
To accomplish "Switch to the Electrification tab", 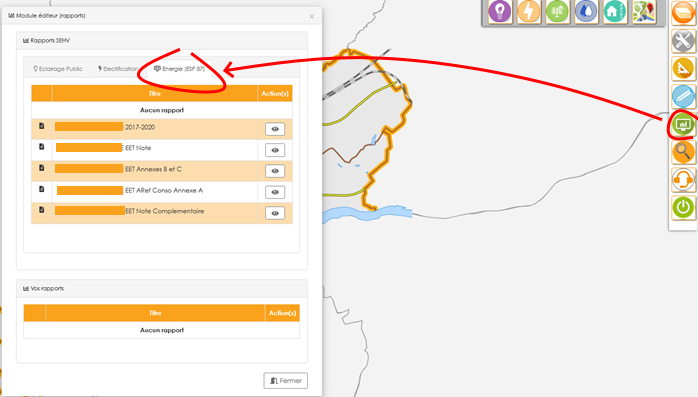I will pos(118,69).
